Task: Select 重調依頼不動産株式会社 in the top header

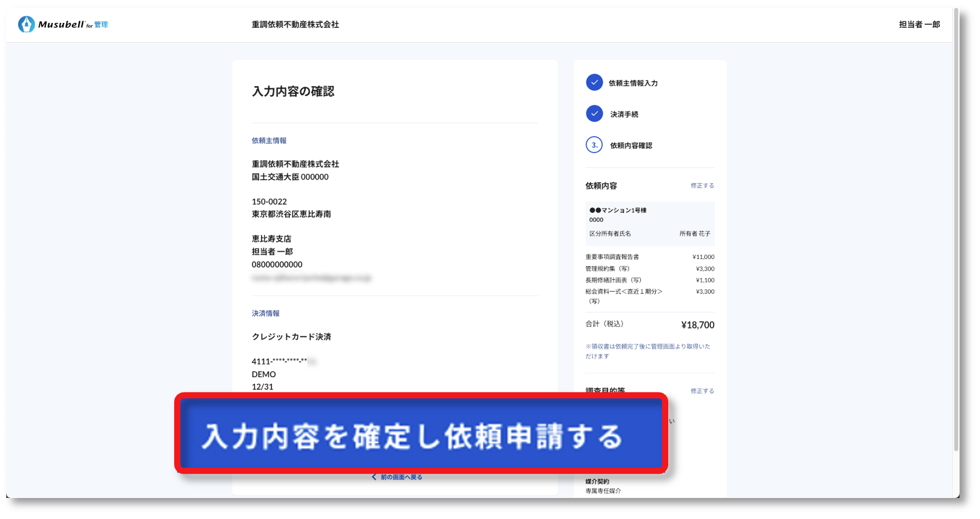Action: point(295,25)
